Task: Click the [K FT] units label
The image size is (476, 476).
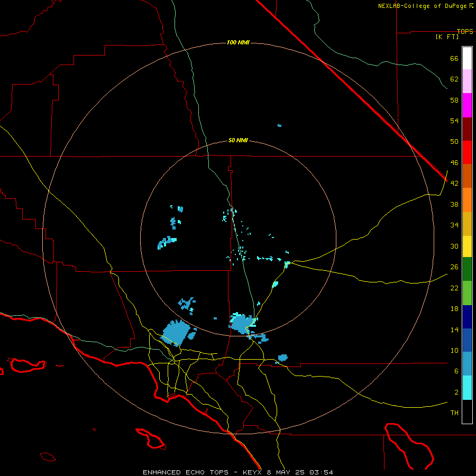Action: (x=447, y=36)
